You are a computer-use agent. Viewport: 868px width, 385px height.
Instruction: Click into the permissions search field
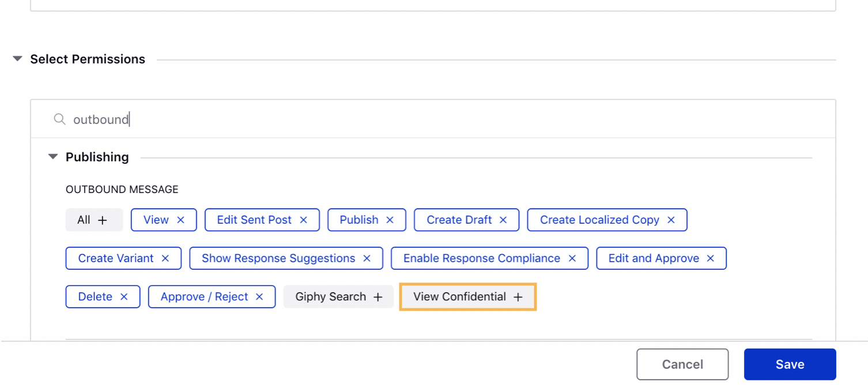click(432, 119)
